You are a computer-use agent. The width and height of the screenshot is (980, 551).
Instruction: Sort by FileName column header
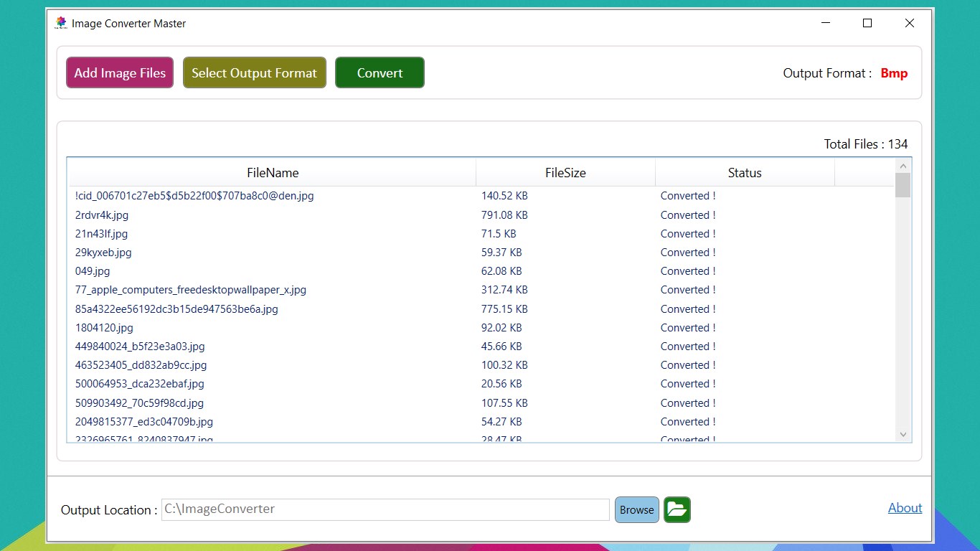[x=273, y=173]
